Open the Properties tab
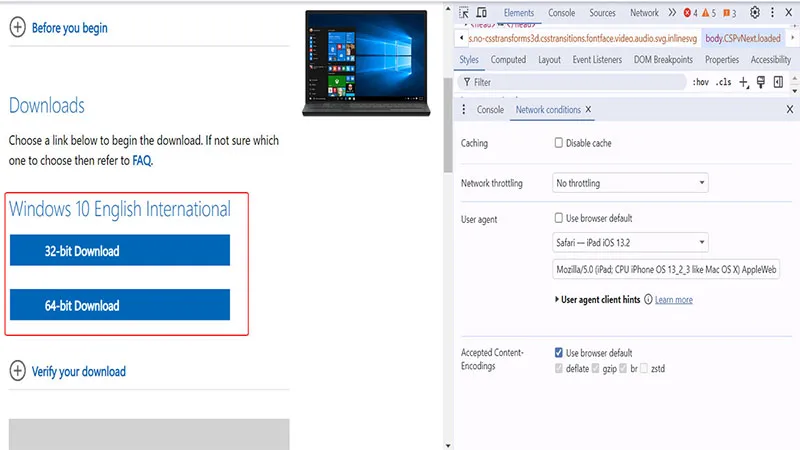This screenshot has width=800, height=450. pyautogui.click(x=722, y=60)
